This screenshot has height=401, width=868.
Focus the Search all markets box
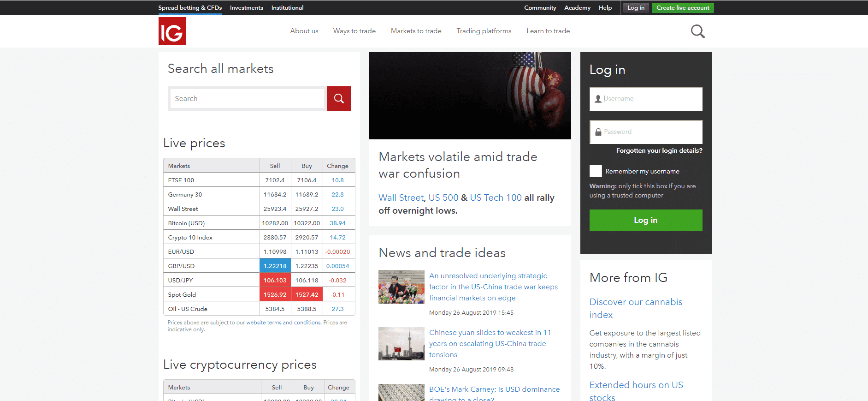tap(248, 99)
